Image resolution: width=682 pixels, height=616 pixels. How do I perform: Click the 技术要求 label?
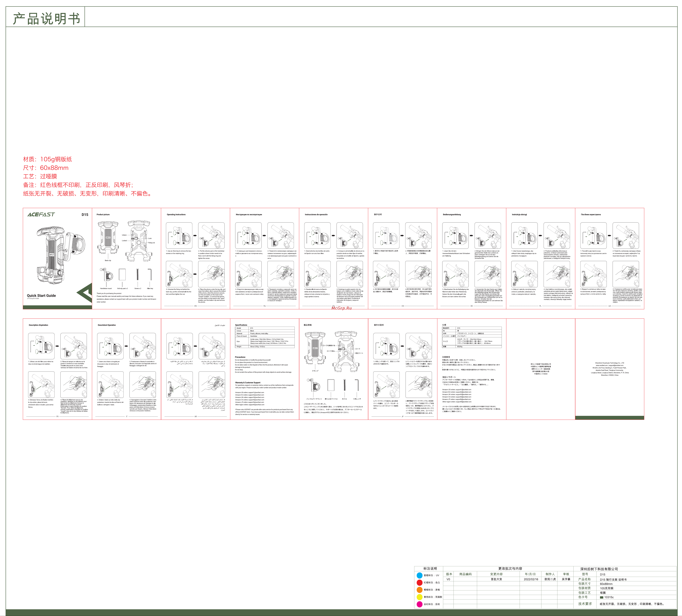[x=585, y=604]
